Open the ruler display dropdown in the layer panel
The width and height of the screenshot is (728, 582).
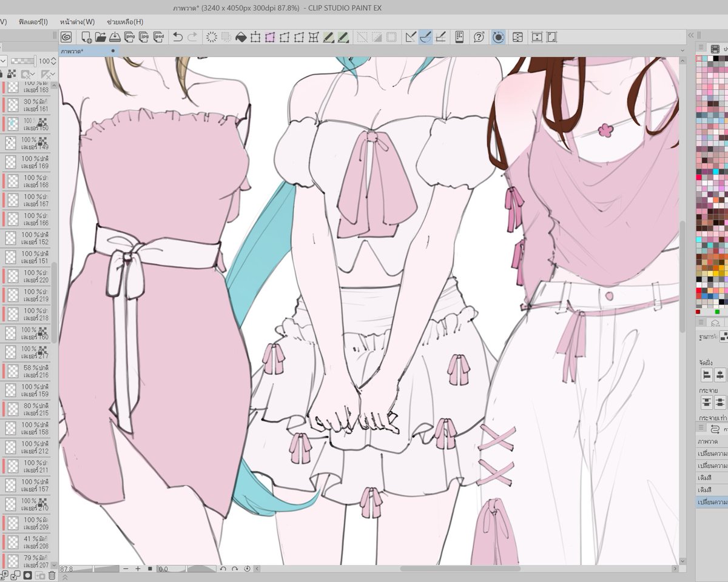tap(54, 74)
